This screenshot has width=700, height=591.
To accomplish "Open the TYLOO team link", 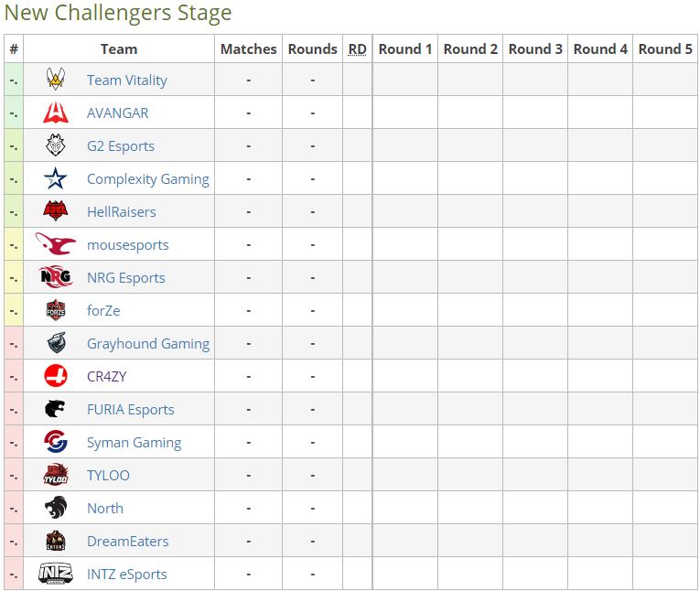I will pyautogui.click(x=108, y=476).
